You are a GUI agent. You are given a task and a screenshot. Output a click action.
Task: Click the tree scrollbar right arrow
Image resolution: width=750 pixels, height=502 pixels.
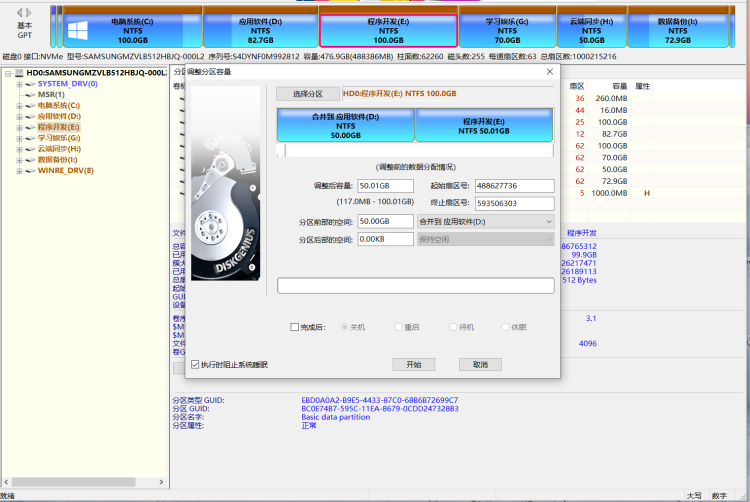[161, 482]
